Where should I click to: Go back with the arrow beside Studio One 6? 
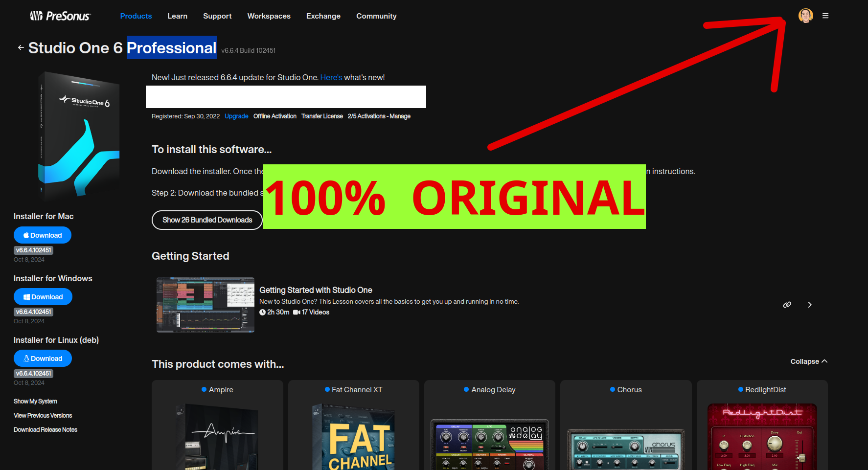point(21,47)
